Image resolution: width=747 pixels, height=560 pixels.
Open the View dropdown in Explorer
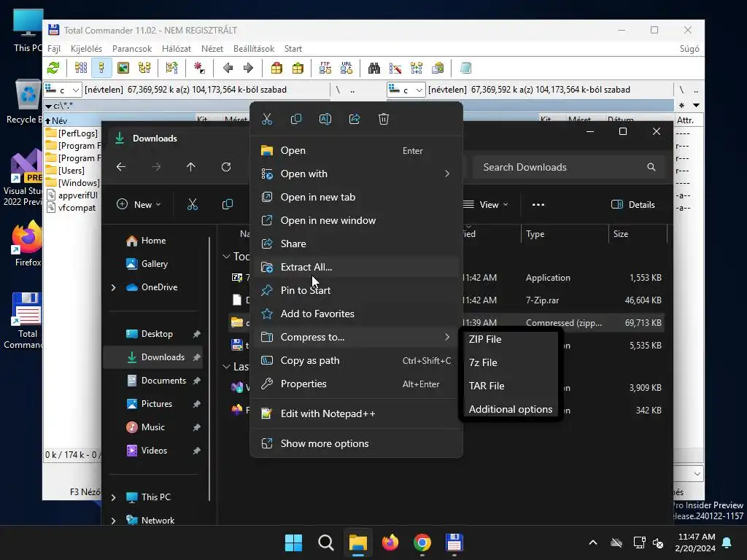[x=486, y=205]
